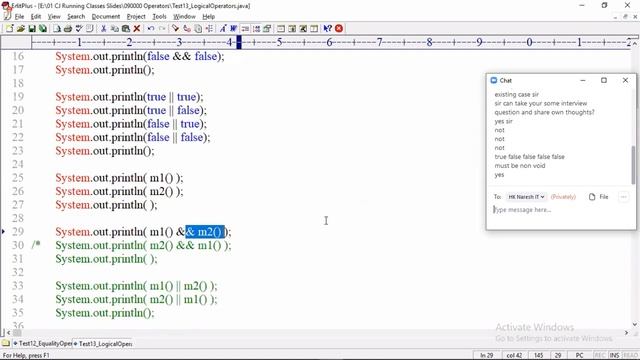This screenshot has height=360, width=640.
Task: Click the 'PC' file format status entry
Action: click(579, 356)
